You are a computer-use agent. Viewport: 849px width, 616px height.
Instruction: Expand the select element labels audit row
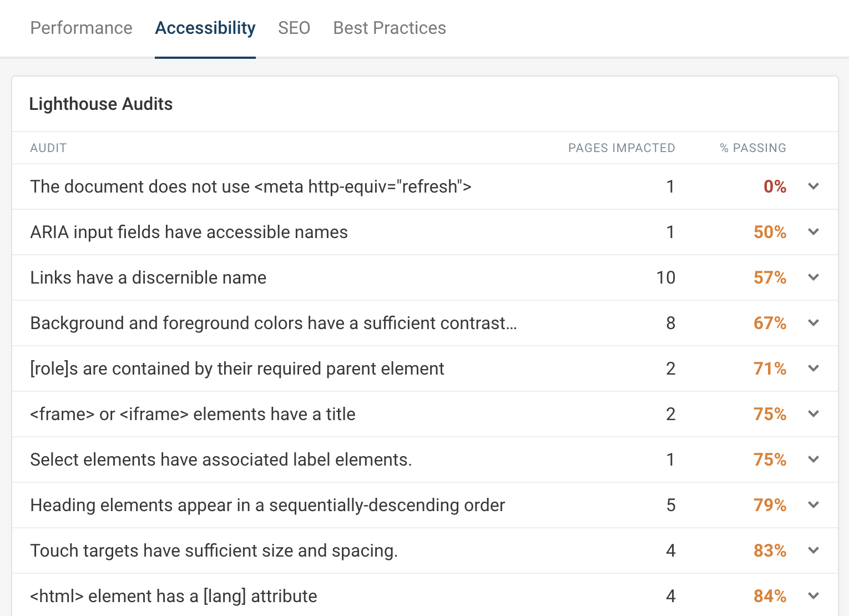point(813,460)
